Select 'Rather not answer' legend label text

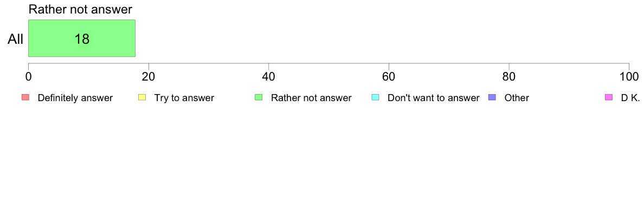(x=311, y=98)
